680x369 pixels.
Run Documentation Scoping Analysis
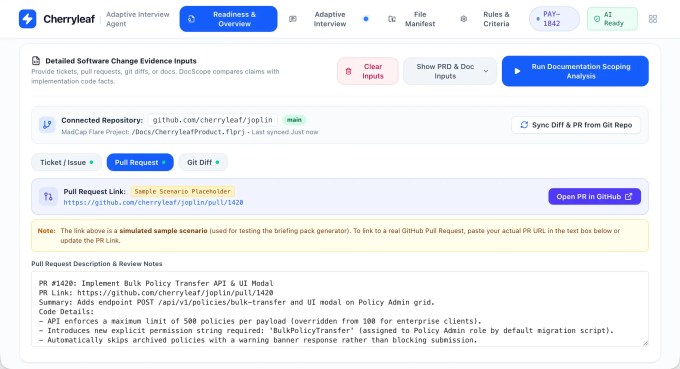(x=575, y=71)
